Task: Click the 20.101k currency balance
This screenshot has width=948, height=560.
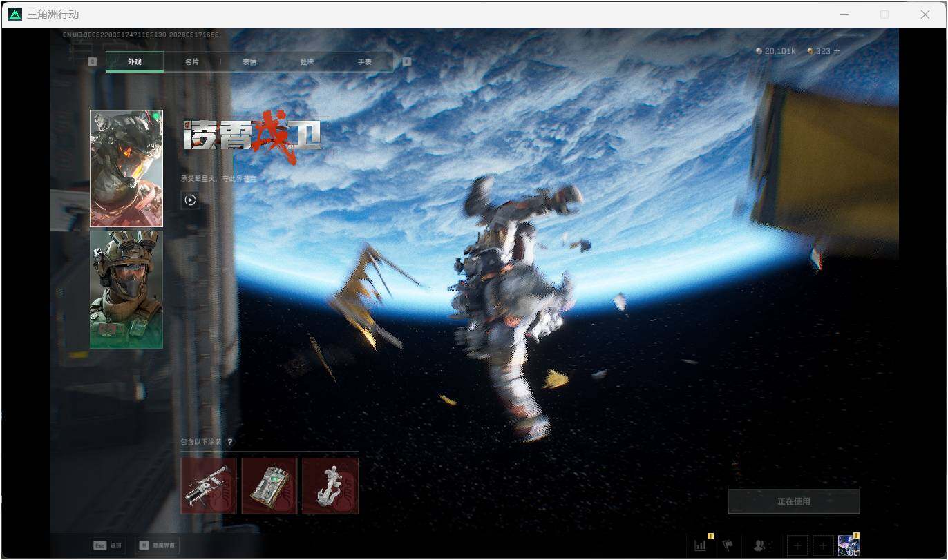Action: coord(776,51)
